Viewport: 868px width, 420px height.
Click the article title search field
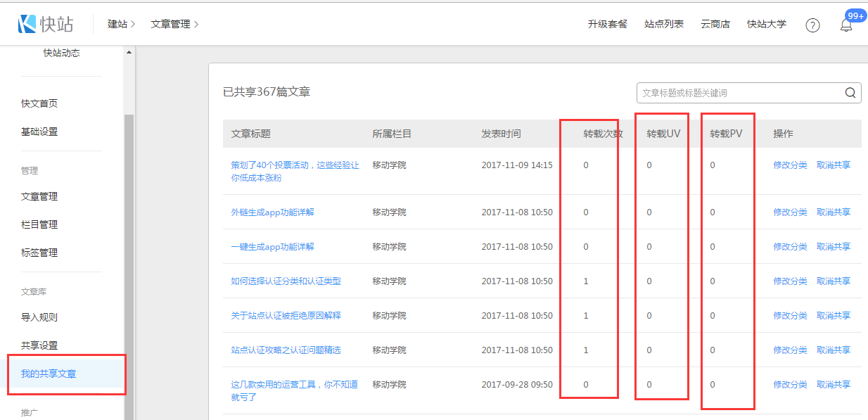[739, 93]
